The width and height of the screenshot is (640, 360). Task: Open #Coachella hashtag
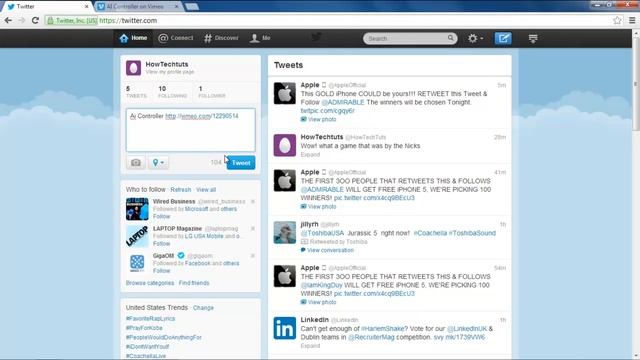pyautogui.click(x=430, y=233)
